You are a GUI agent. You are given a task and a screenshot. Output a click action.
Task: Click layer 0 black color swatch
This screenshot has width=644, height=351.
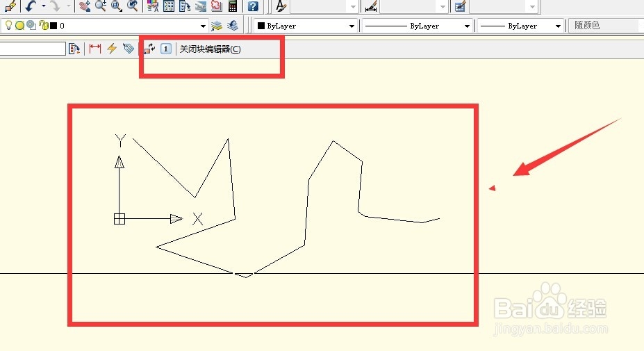(x=53, y=26)
